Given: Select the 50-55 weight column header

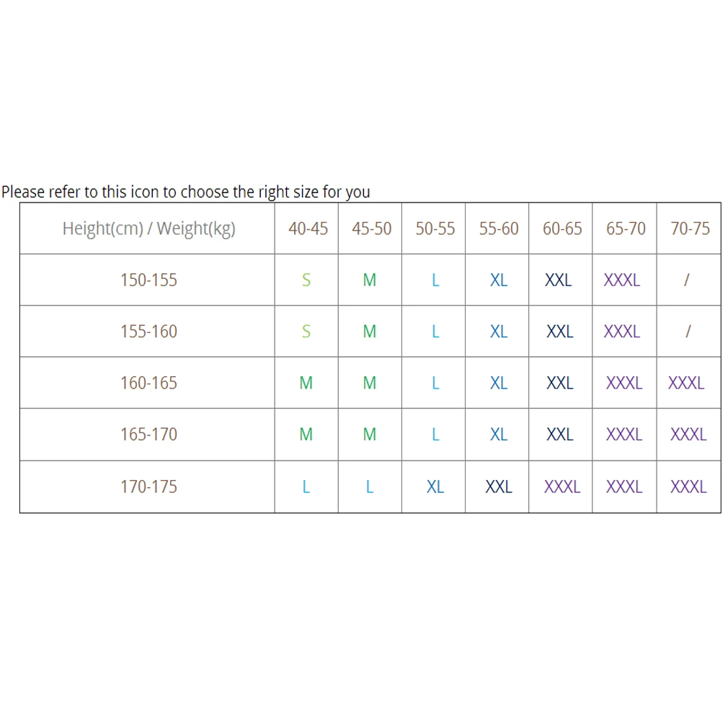Looking at the screenshot, I should tap(435, 228).
